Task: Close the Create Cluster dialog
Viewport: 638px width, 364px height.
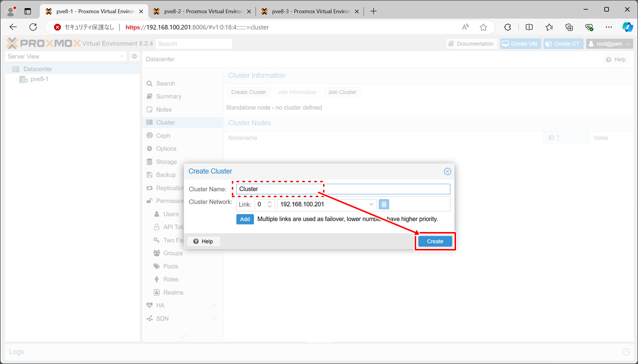Action: tap(447, 171)
